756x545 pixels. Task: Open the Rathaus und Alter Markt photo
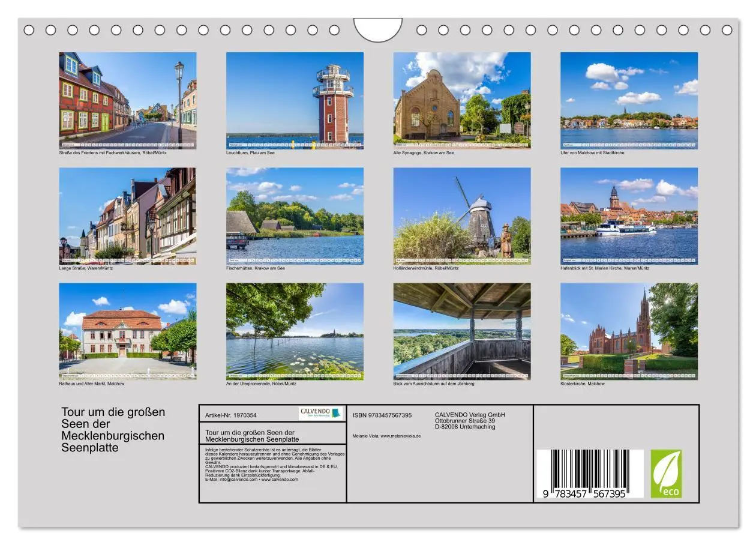[x=127, y=331]
